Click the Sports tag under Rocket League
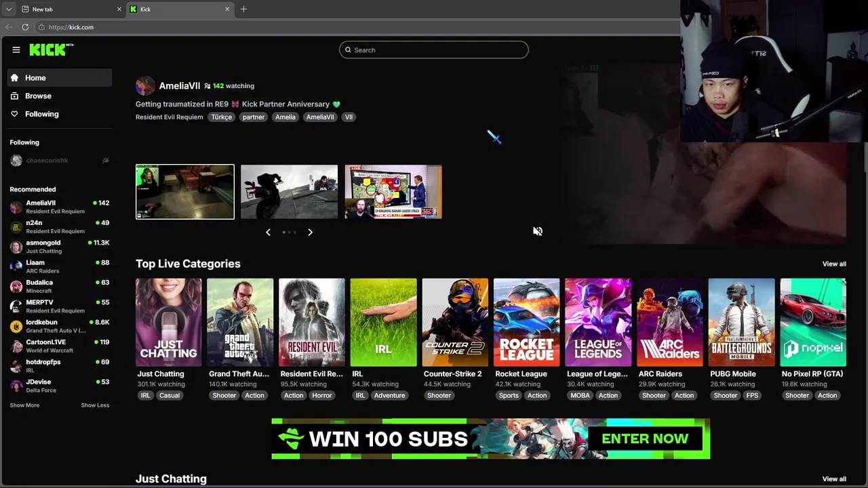 (509, 396)
